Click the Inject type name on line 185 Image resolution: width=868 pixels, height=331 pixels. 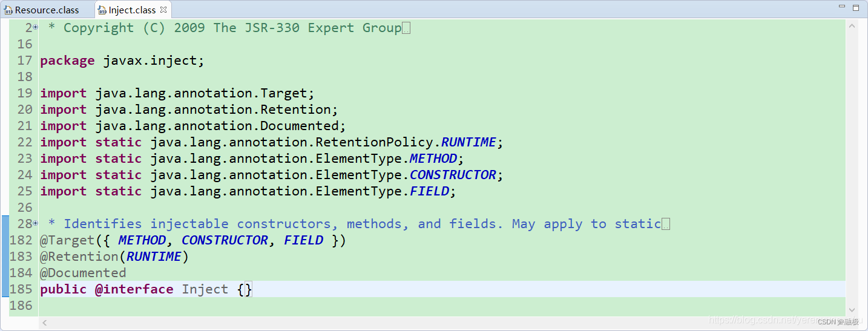[x=205, y=289]
